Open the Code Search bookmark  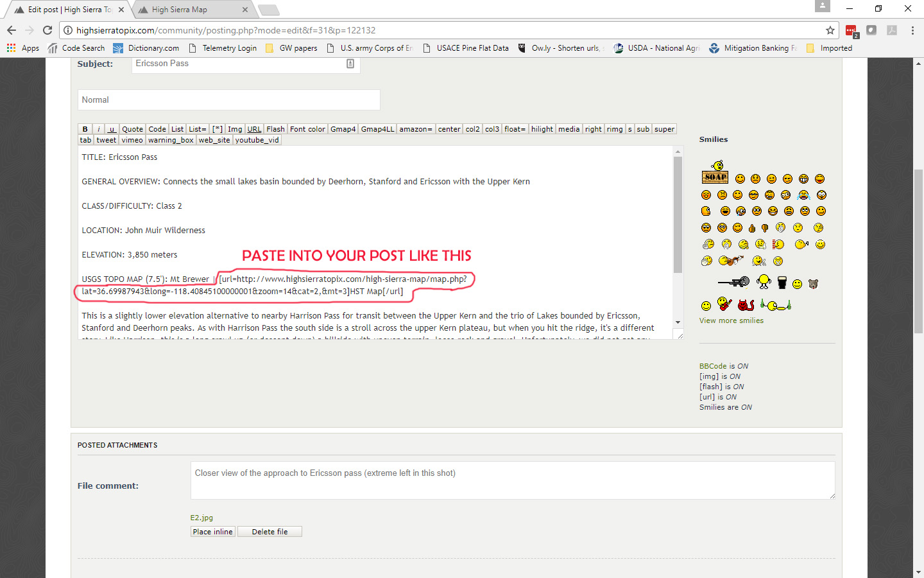tap(76, 48)
